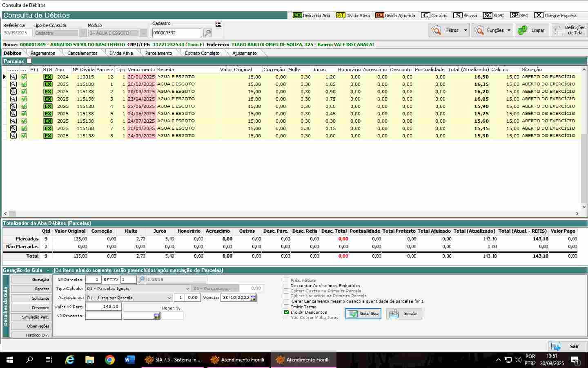Open the Extrato Completo tab
Viewport: 588px width, 368px height.
(x=202, y=53)
